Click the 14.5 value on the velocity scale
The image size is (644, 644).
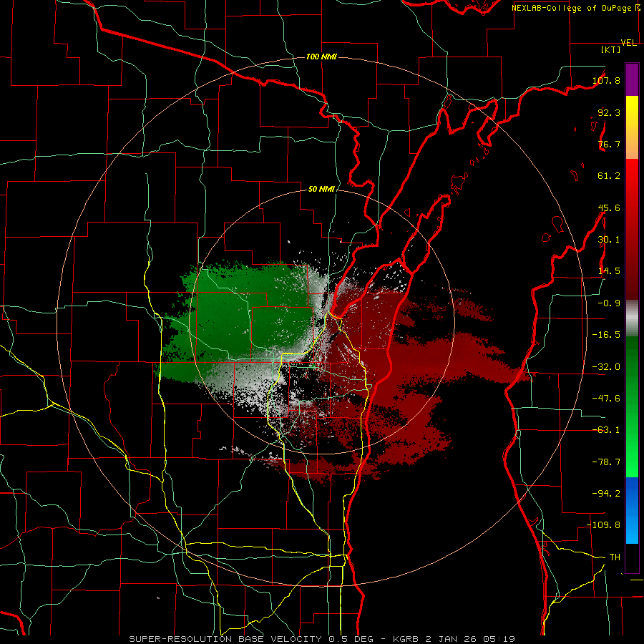[x=609, y=271]
